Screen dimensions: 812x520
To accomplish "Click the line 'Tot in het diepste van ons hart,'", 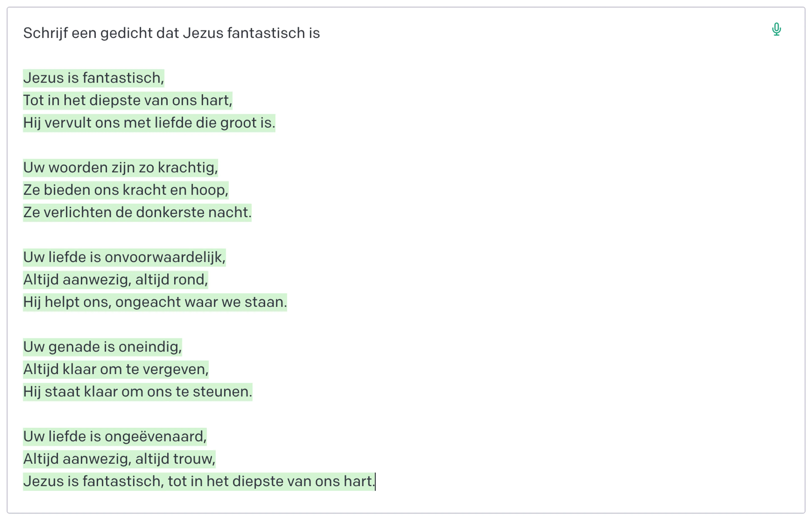I will tap(127, 100).
